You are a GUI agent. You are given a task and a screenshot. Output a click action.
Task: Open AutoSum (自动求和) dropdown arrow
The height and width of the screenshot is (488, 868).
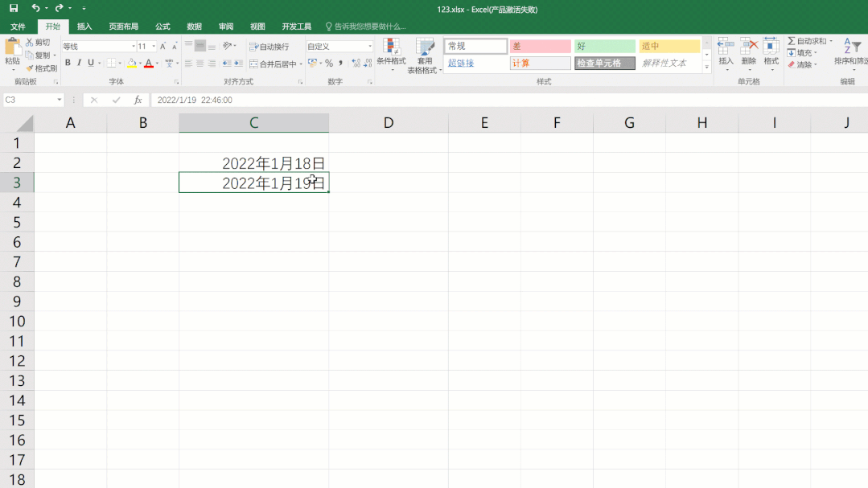(x=831, y=41)
